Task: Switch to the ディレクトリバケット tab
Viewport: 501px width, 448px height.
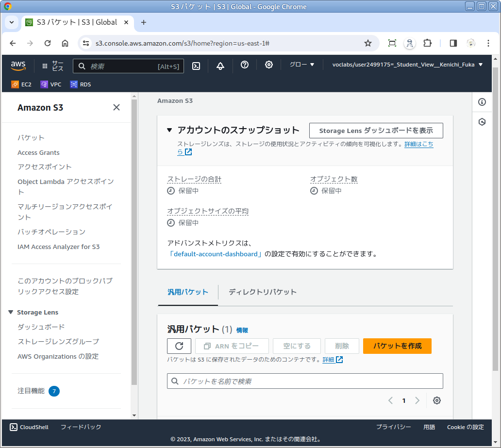Action: [262, 292]
